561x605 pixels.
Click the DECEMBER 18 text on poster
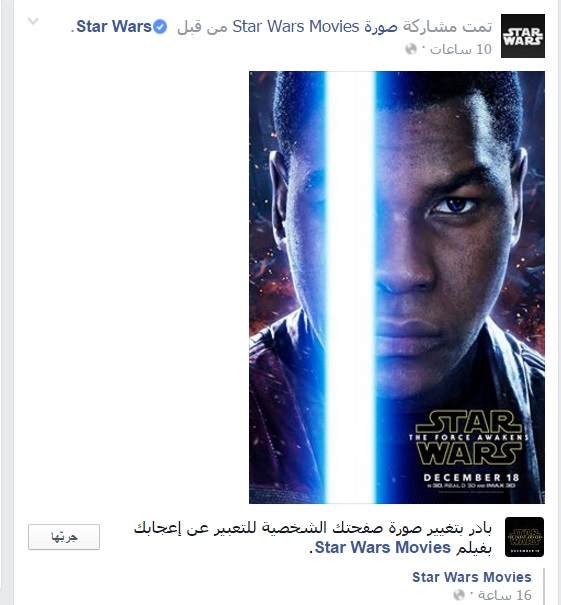pos(471,477)
